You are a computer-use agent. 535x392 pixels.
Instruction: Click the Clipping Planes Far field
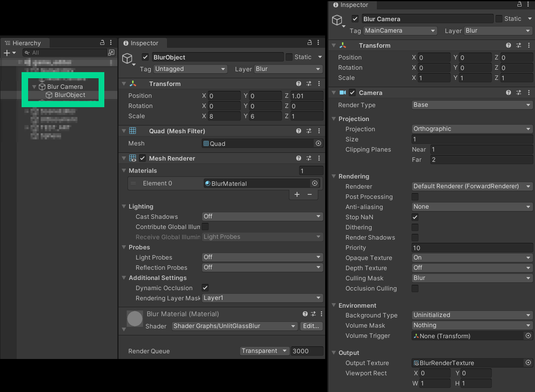pyautogui.click(x=482, y=160)
